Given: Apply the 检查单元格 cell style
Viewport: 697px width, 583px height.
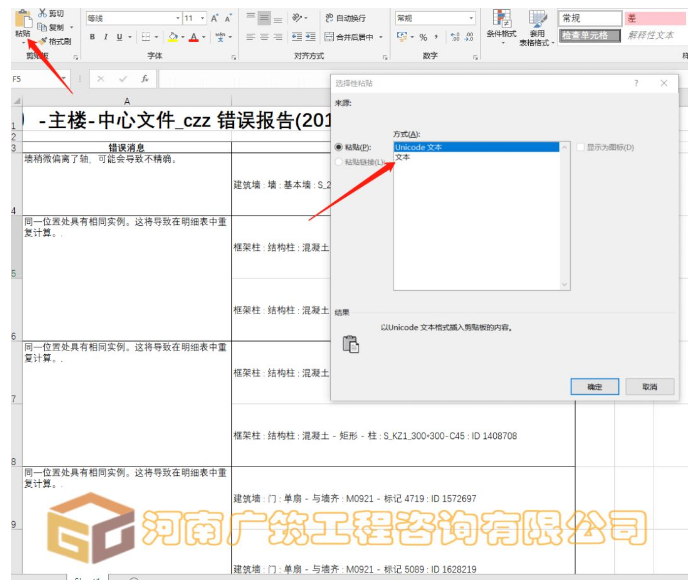Looking at the screenshot, I should (x=590, y=35).
